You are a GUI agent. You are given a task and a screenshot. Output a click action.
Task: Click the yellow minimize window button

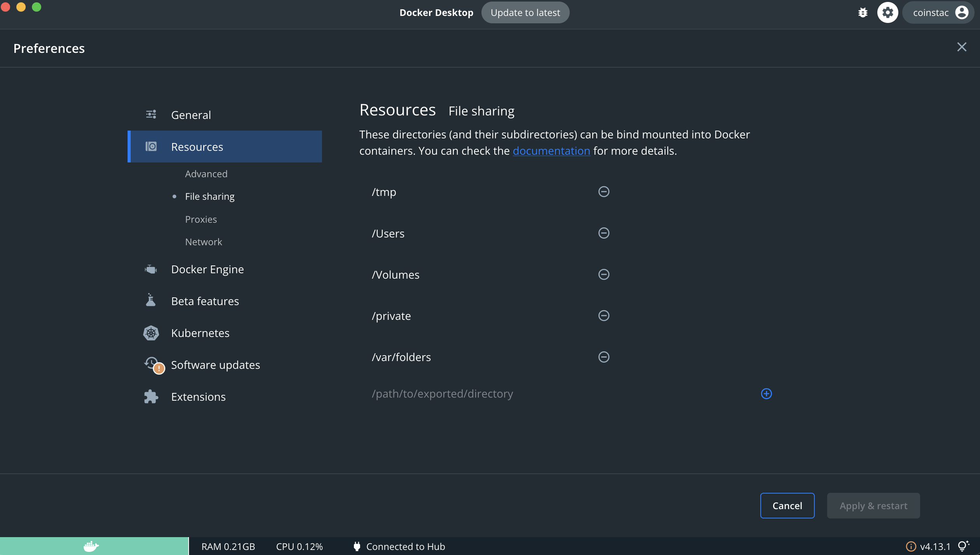[21, 7]
